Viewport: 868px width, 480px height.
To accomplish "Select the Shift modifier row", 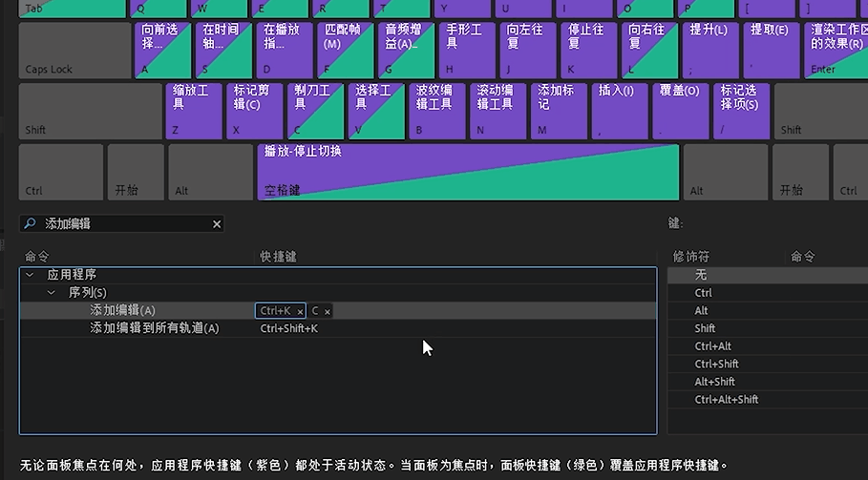I will [767, 328].
